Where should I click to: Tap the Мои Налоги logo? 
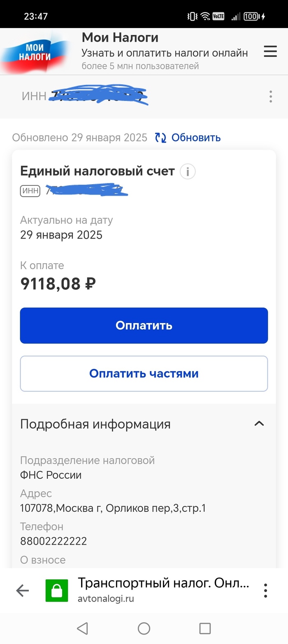pos(35,52)
